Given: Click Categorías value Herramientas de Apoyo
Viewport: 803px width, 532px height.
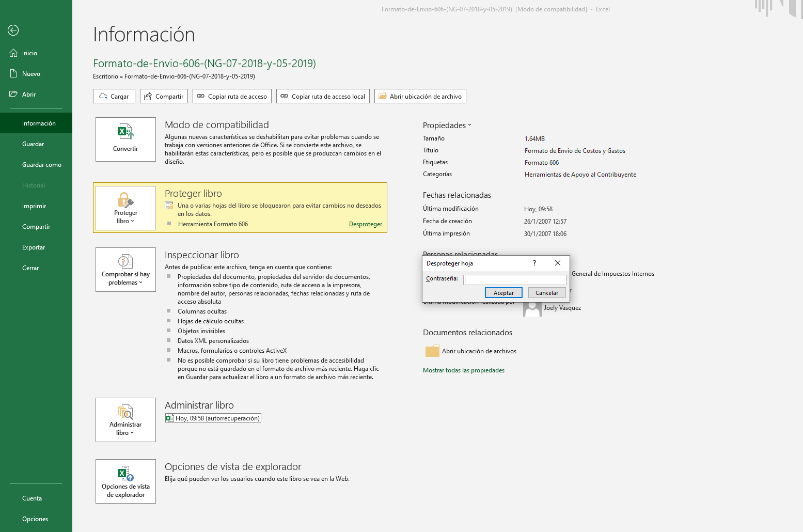Looking at the screenshot, I should (x=580, y=175).
